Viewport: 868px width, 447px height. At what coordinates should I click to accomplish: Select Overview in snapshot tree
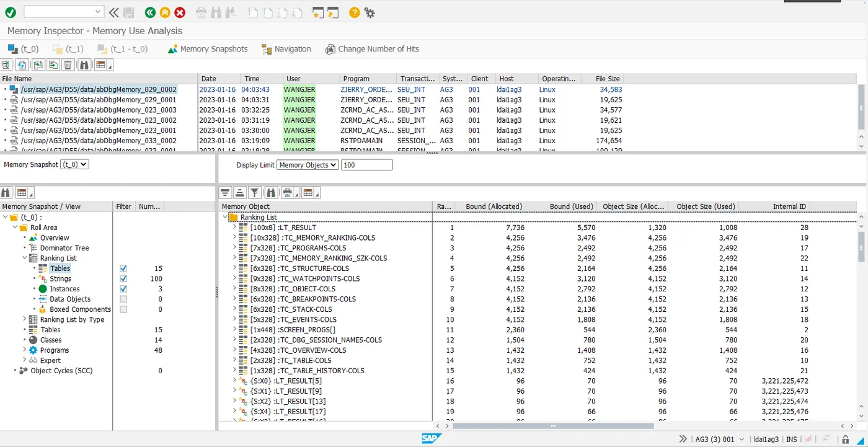55,237
